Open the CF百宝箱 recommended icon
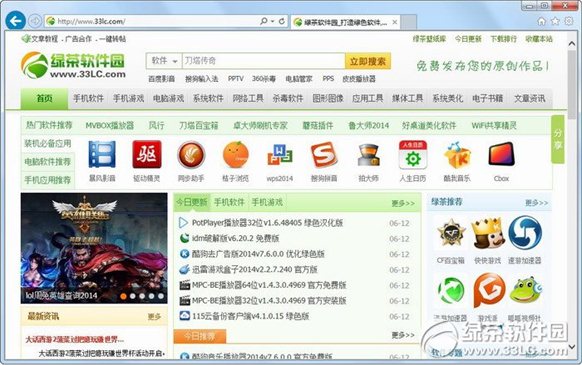582x365 pixels. (x=451, y=233)
